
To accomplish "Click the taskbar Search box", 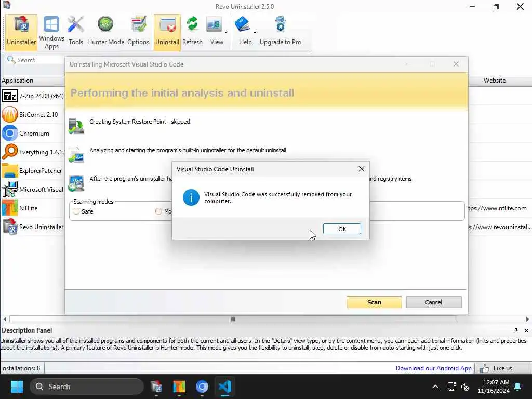I will pyautogui.click(x=87, y=387).
